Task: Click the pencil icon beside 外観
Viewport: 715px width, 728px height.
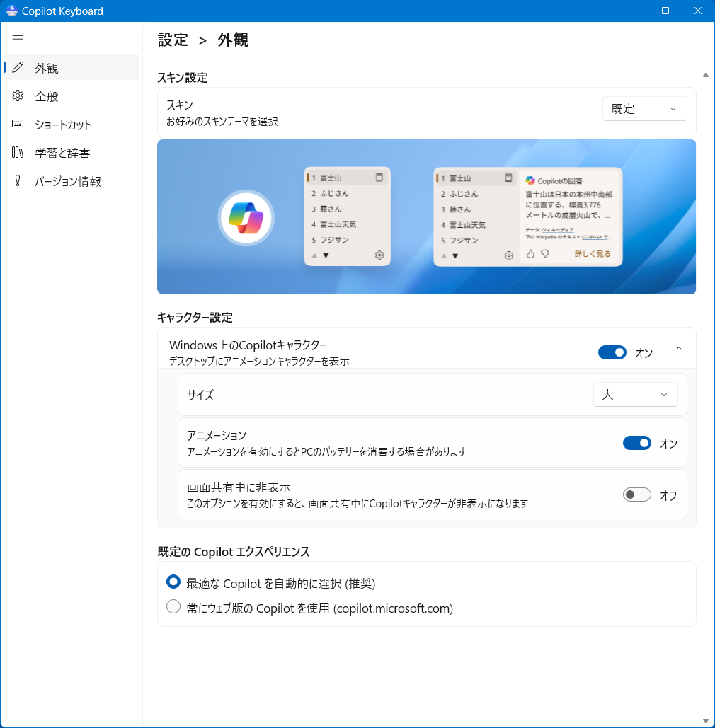Action: (18, 67)
